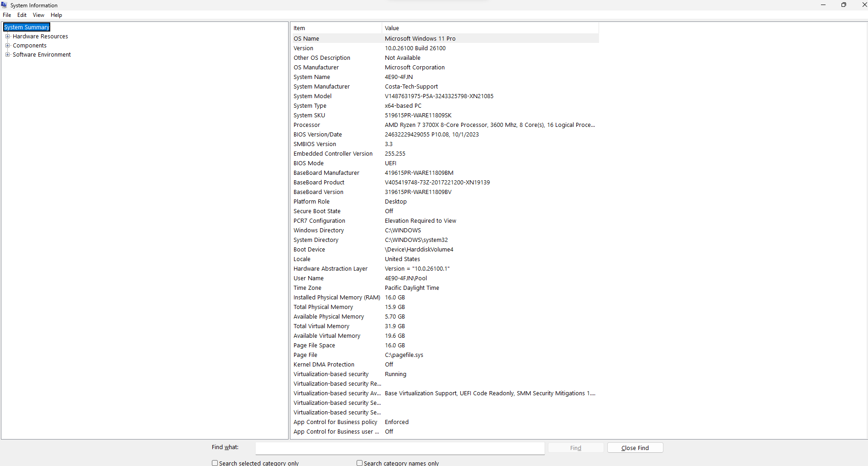This screenshot has height=466, width=868.
Task: Select the Page File Space row
Action: click(x=445, y=346)
